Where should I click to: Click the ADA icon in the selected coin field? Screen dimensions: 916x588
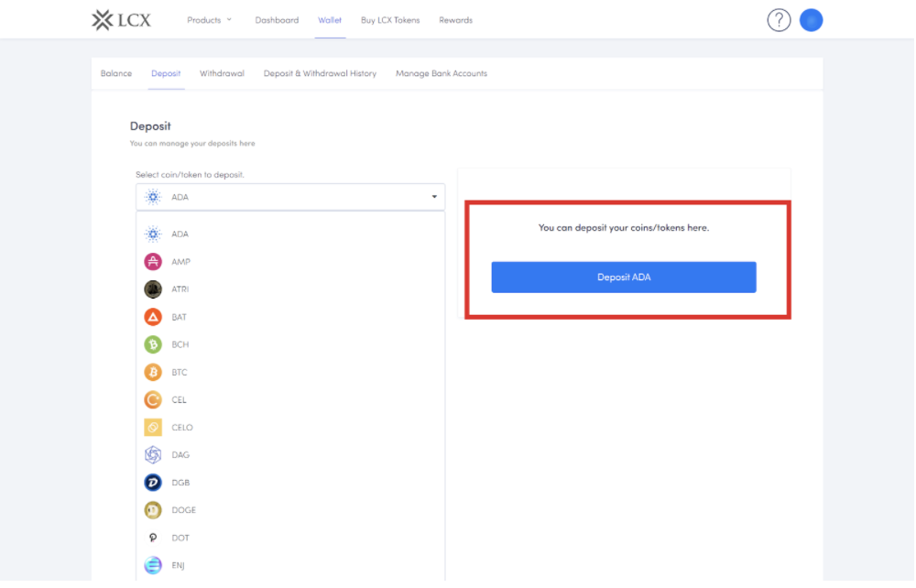tap(153, 197)
